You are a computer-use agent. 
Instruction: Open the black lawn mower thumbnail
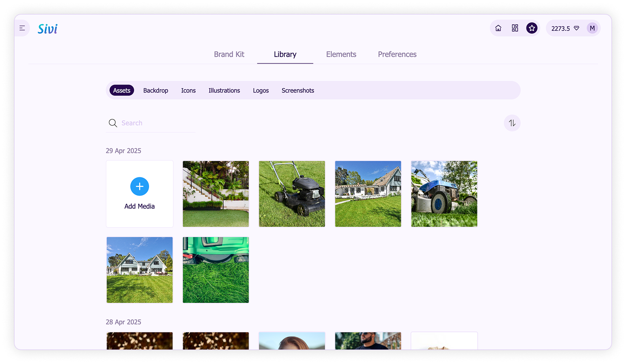coord(292,194)
